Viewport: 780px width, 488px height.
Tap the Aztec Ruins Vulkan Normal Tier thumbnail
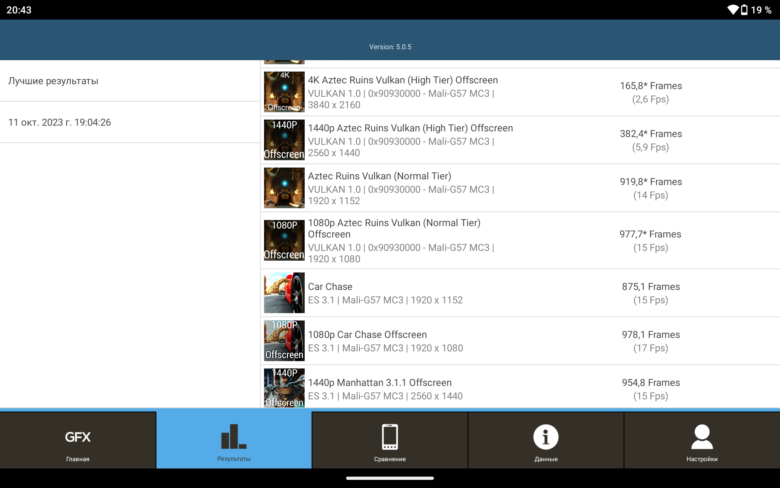click(284, 188)
